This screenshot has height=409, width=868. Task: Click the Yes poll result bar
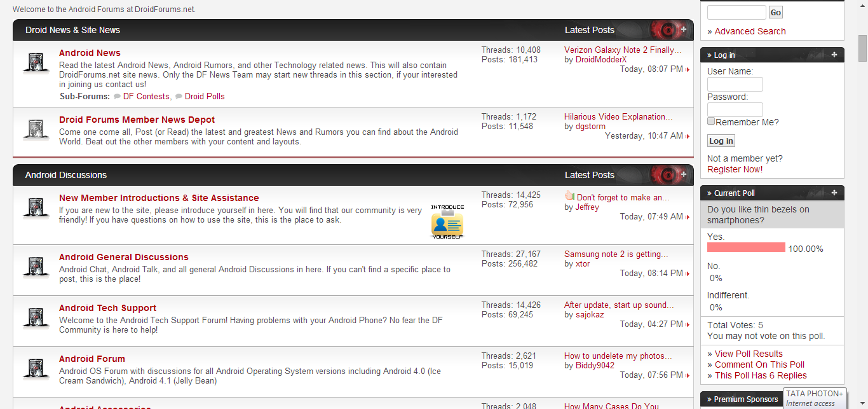tap(746, 247)
